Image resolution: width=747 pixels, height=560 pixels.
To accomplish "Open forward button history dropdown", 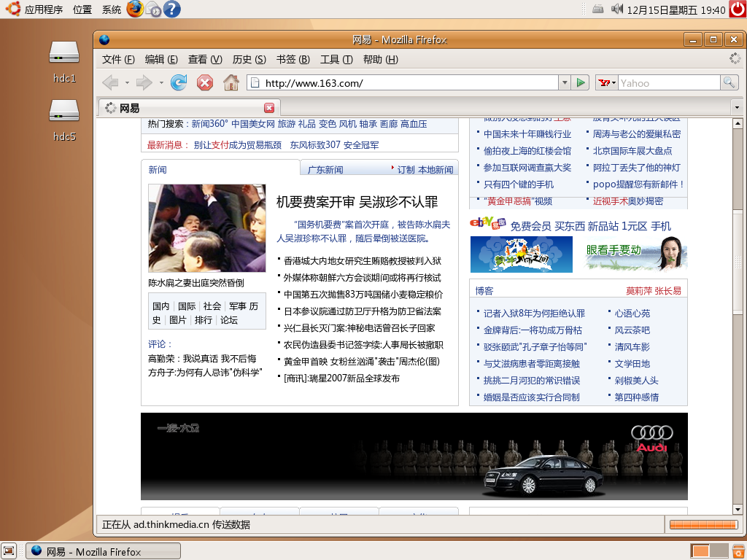I will [x=161, y=83].
